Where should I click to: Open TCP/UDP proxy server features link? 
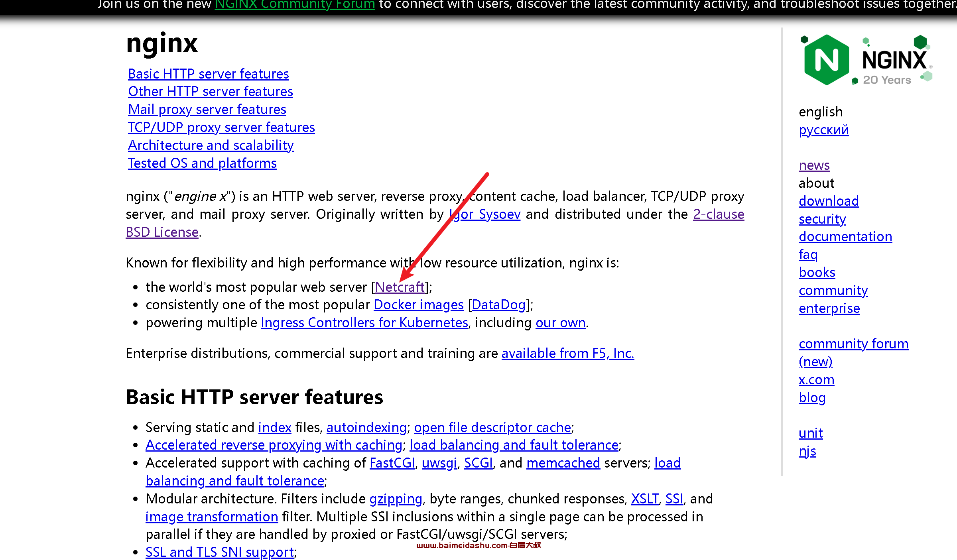pos(221,128)
